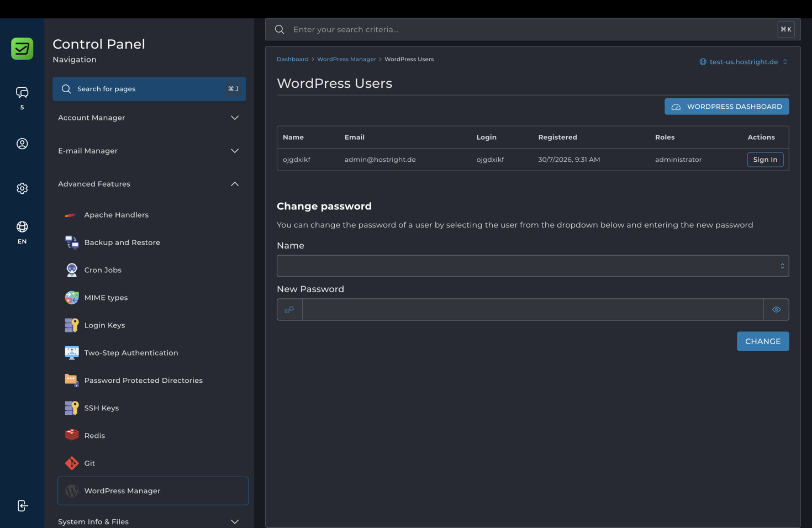Click the main search bar magnifier icon
This screenshot has height=528, width=812.
click(x=280, y=29)
